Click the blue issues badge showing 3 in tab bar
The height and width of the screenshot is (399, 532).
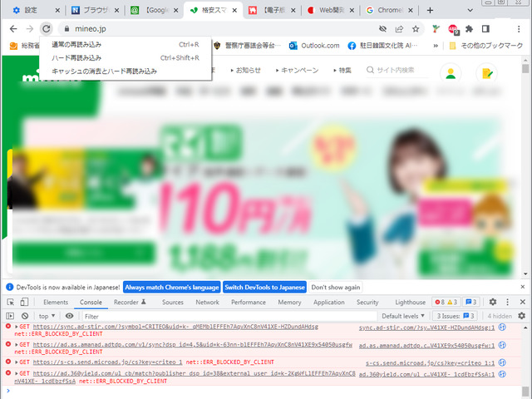(471, 302)
